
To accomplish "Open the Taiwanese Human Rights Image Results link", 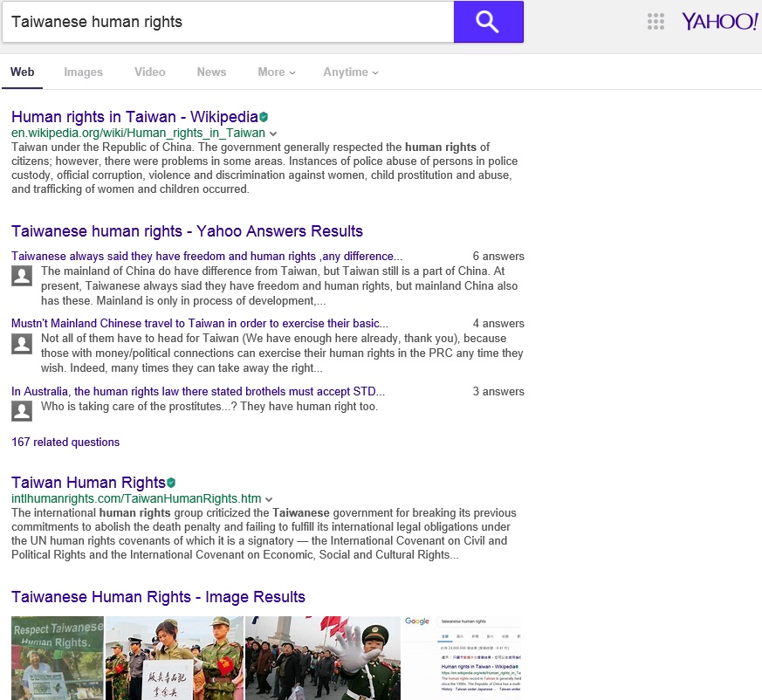I will (x=158, y=597).
